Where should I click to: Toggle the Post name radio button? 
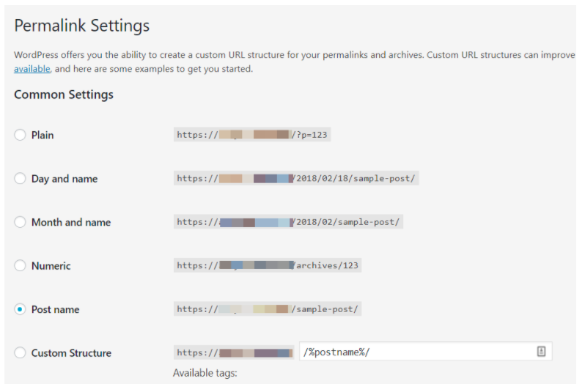point(20,309)
